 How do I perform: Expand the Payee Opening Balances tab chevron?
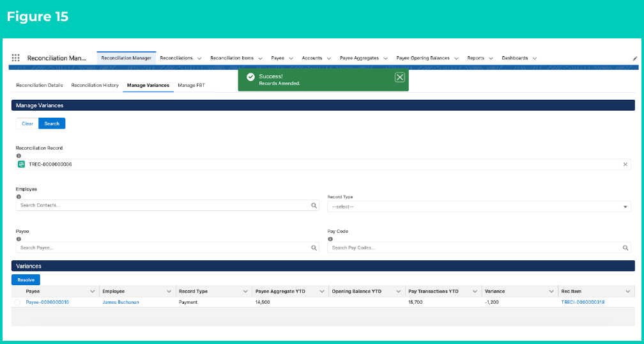456,58
